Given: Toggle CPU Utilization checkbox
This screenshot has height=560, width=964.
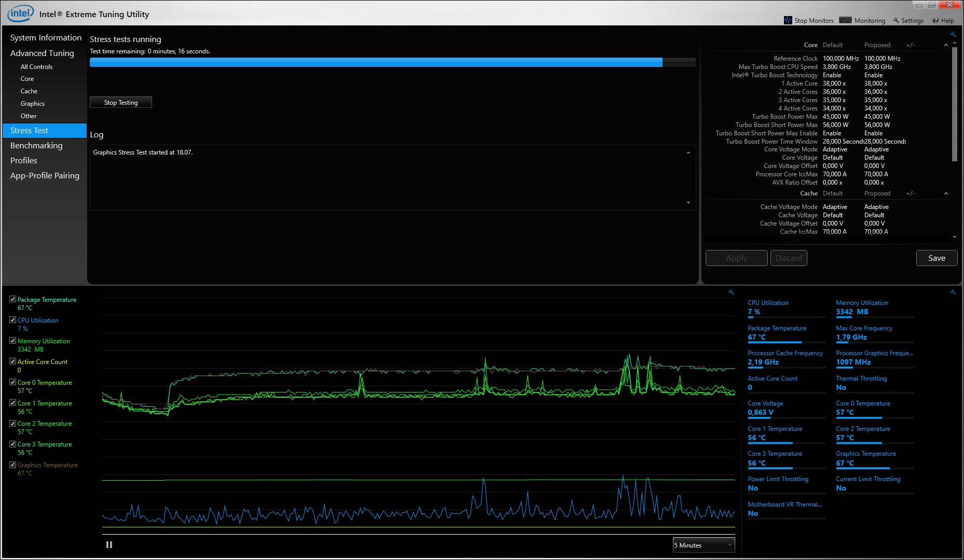Looking at the screenshot, I should coord(12,320).
